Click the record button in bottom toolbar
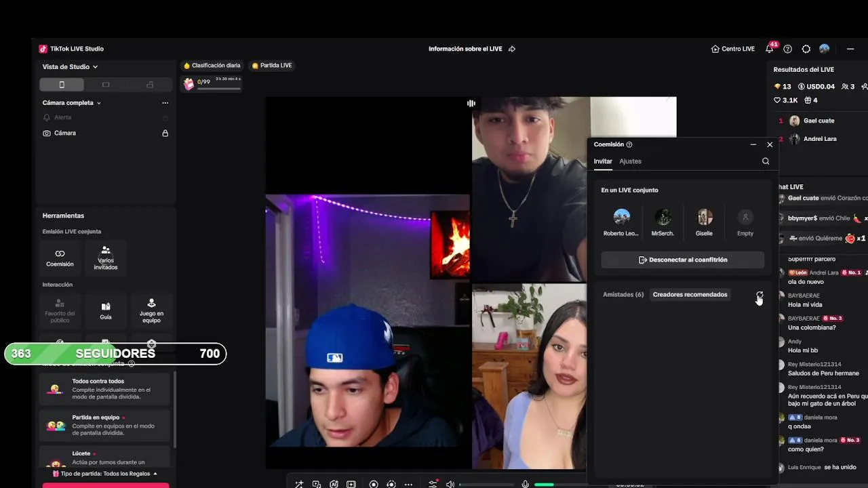 click(x=374, y=484)
